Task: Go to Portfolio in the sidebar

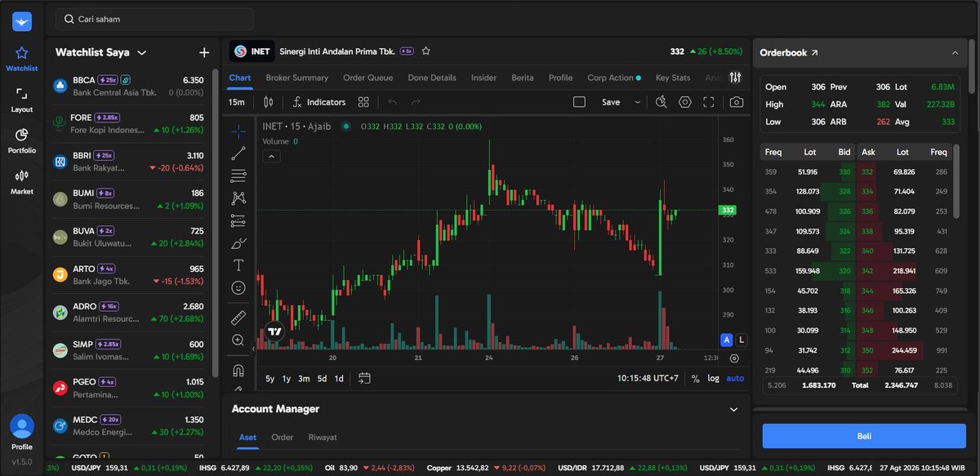Action: [22, 140]
